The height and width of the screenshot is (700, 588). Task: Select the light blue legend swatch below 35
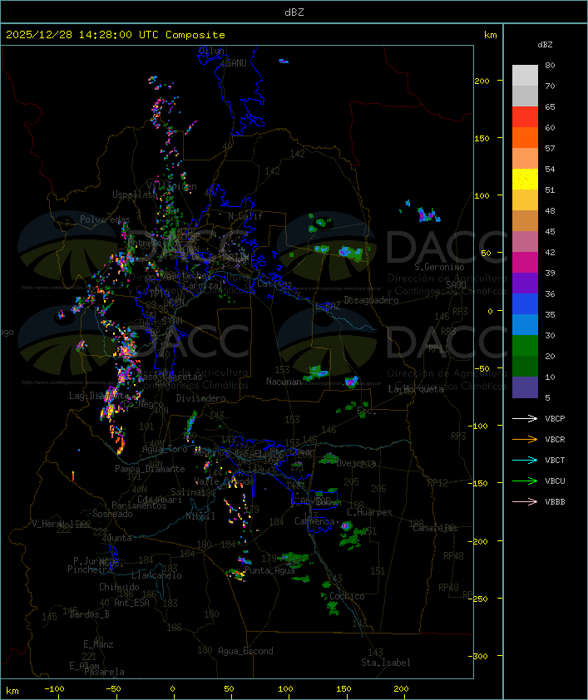tap(525, 325)
